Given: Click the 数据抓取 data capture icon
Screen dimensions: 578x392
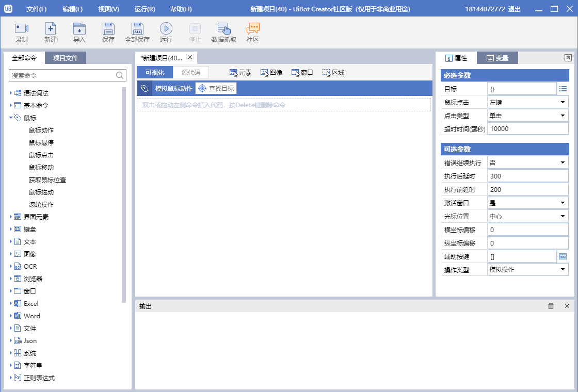Looking at the screenshot, I should point(224,28).
